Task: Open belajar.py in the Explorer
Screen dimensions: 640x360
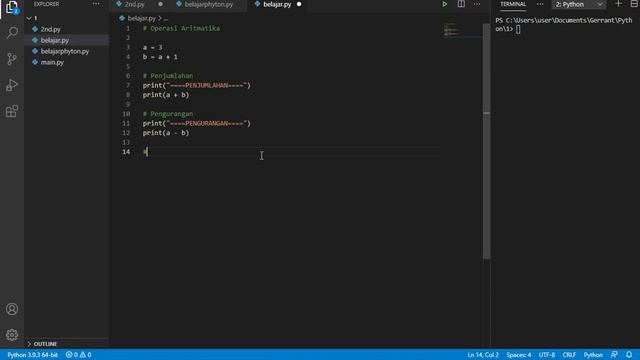Action: click(x=55, y=40)
